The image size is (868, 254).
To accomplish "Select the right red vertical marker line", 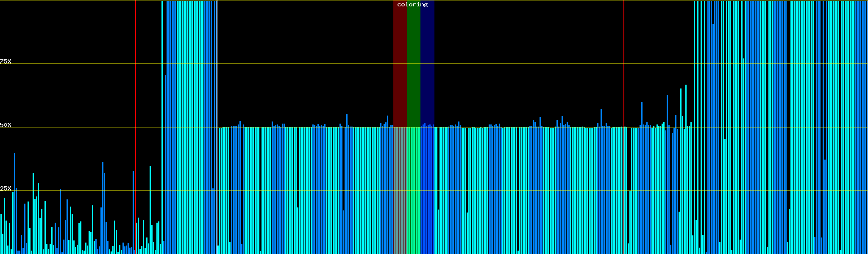I will click(624, 63).
